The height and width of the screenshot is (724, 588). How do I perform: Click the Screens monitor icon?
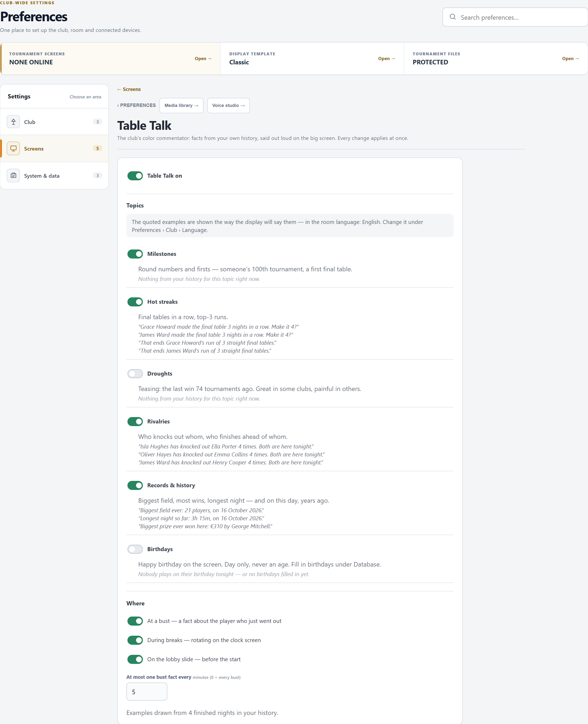(x=13, y=148)
